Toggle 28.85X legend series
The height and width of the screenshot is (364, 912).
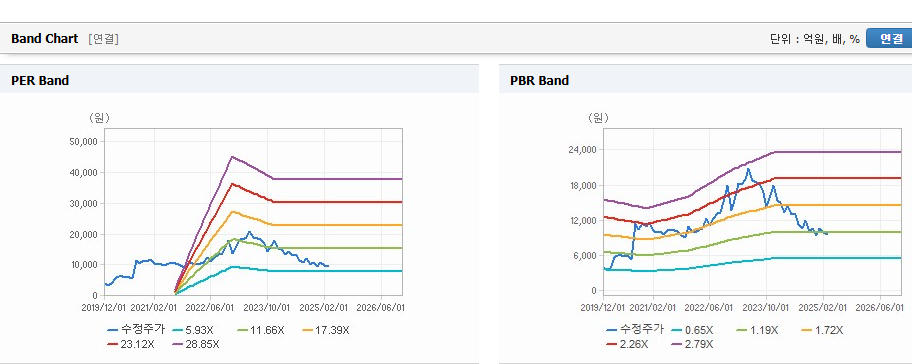coord(196,344)
